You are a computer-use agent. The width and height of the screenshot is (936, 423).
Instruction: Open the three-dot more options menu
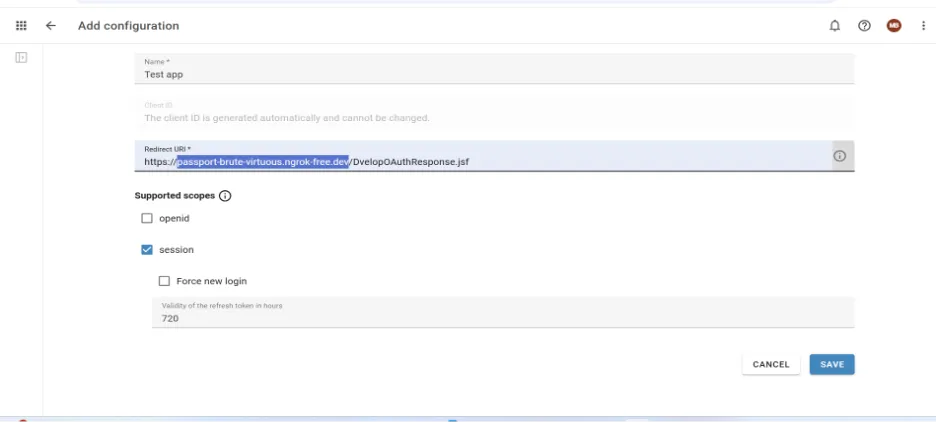point(923,26)
